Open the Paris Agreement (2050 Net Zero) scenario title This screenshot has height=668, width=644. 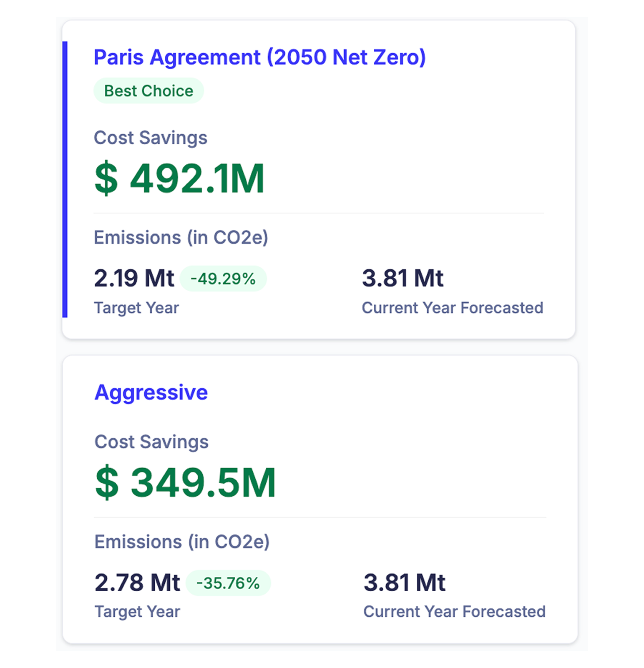pyautogui.click(x=259, y=57)
